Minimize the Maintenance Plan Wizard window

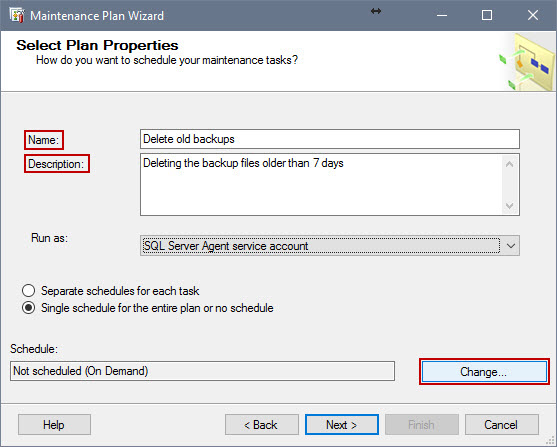[x=442, y=15]
